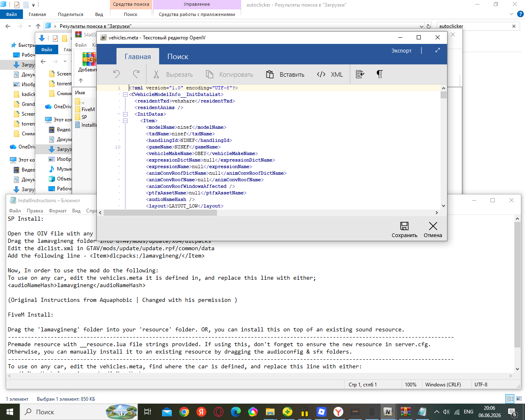Clear the autoclicker search with X
525x420 pixels.
[514, 26]
